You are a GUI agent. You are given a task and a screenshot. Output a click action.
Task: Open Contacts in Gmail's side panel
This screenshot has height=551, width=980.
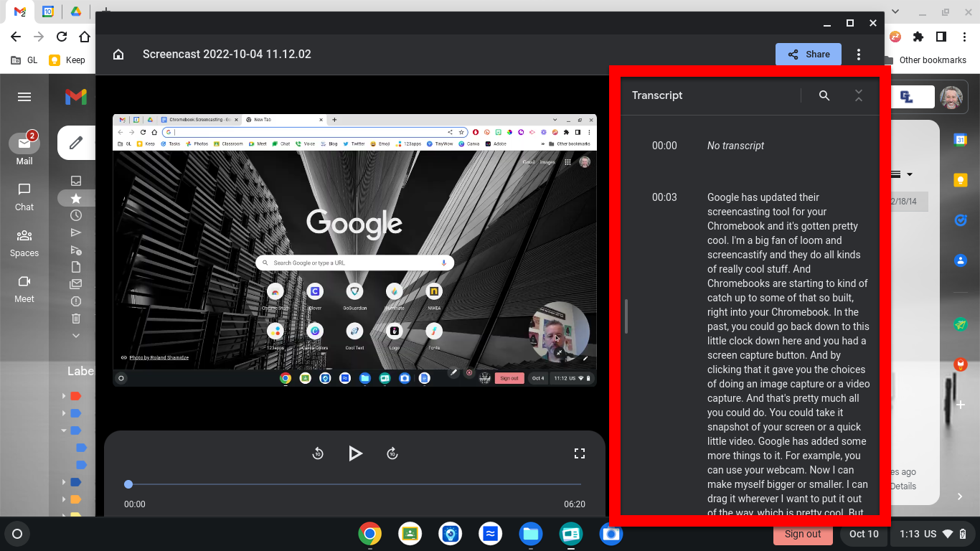pyautogui.click(x=961, y=260)
